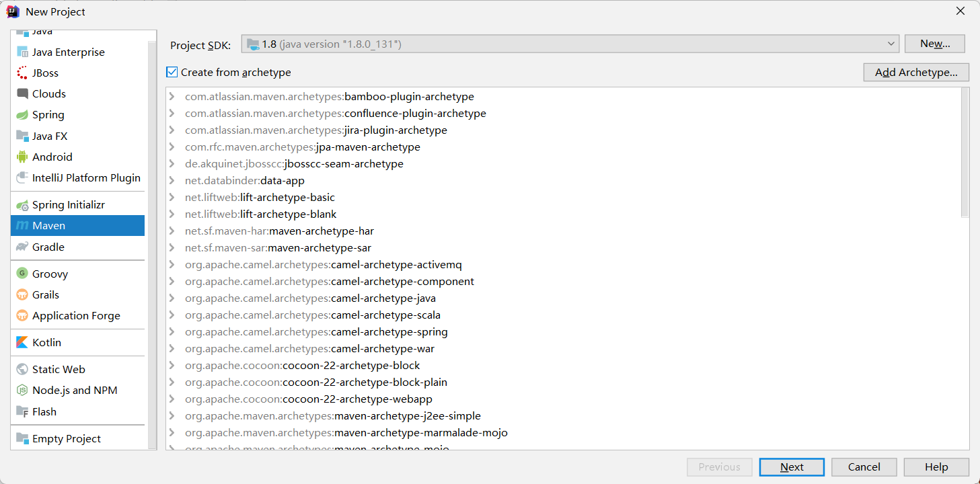Click the Groovy green G icon
This screenshot has height=484, width=980.
click(x=22, y=274)
